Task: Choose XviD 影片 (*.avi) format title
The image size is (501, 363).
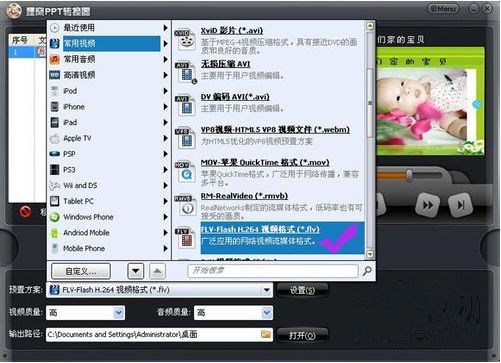Action: tap(232, 31)
